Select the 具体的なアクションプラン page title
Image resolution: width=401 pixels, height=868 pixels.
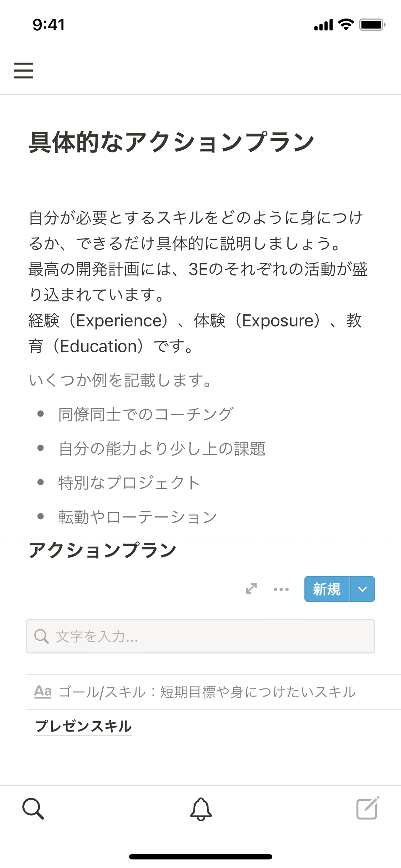pyautogui.click(x=171, y=142)
